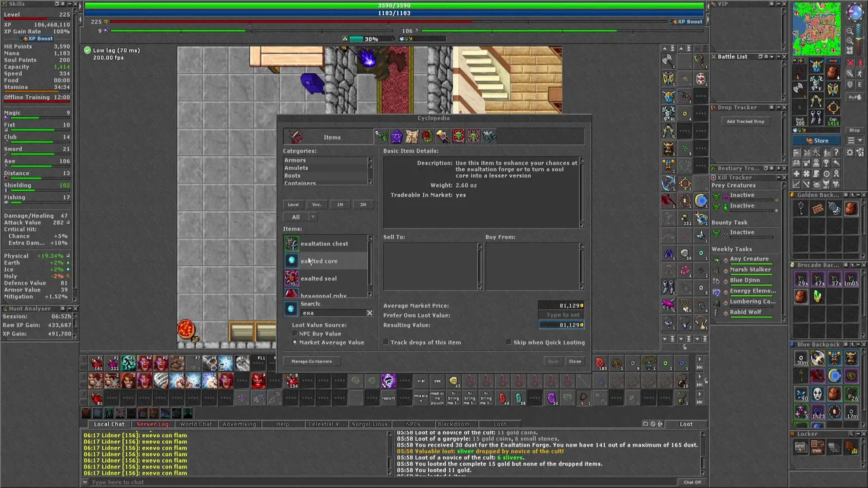Viewport: 868px width, 488px height.
Task: Switch to Server Log tab
Action: click(x=152, y=424)
